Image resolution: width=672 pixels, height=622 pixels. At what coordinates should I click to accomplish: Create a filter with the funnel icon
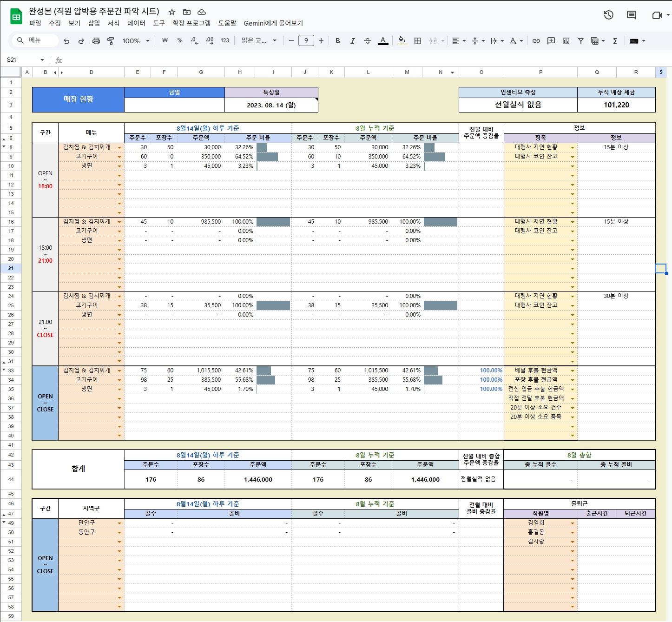580,41
